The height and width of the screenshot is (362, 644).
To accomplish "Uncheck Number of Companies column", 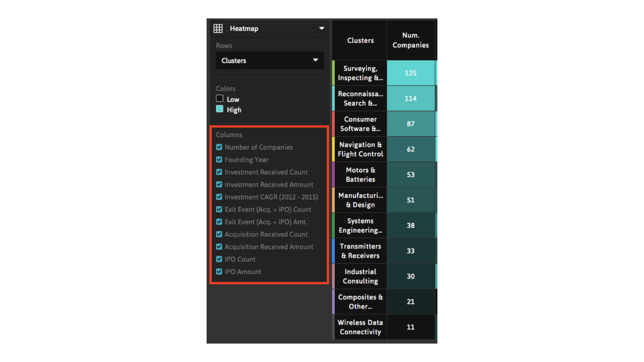I will pyautogui.click(x=219, y=147).
